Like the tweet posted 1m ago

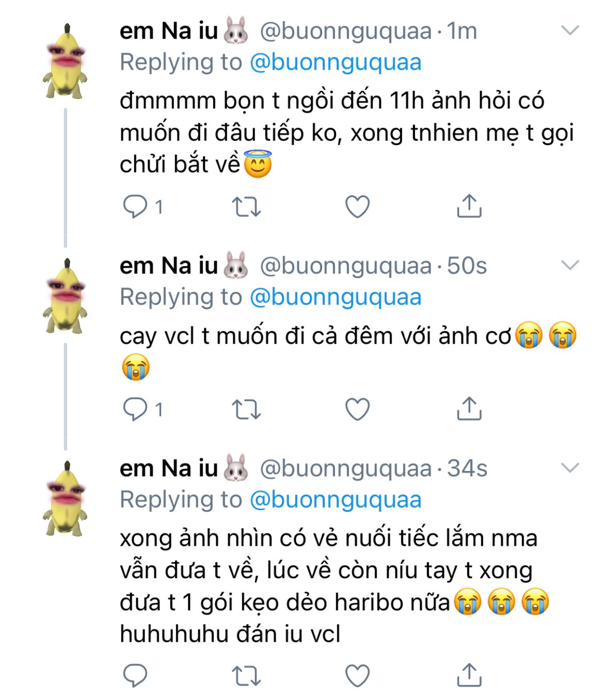[357, 207]
